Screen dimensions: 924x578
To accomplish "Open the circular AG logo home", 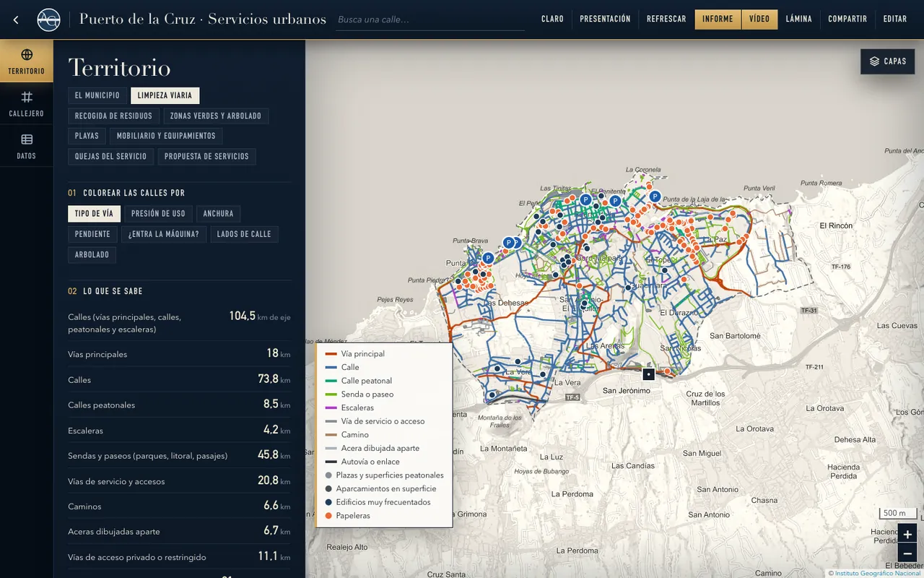I will 48,20.
